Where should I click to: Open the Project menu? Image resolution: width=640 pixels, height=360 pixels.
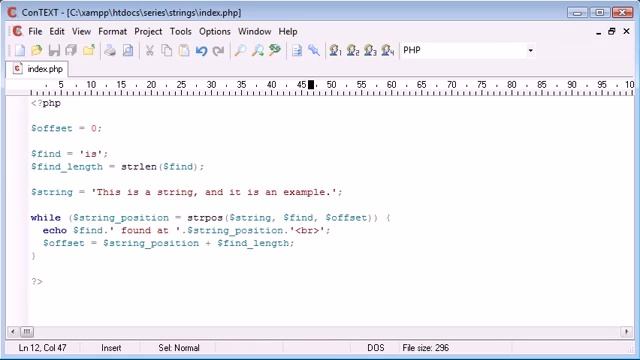(x=148, y=31)
